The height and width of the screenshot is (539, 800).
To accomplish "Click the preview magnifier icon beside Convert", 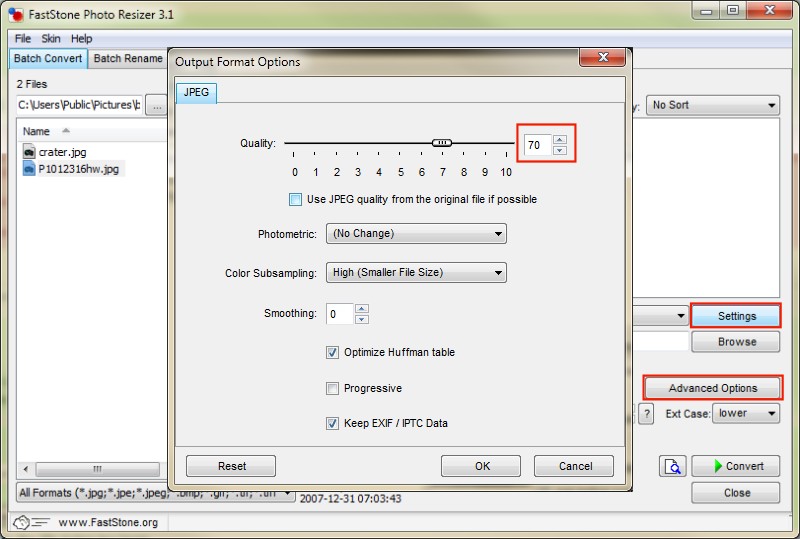I will [672, 466].
